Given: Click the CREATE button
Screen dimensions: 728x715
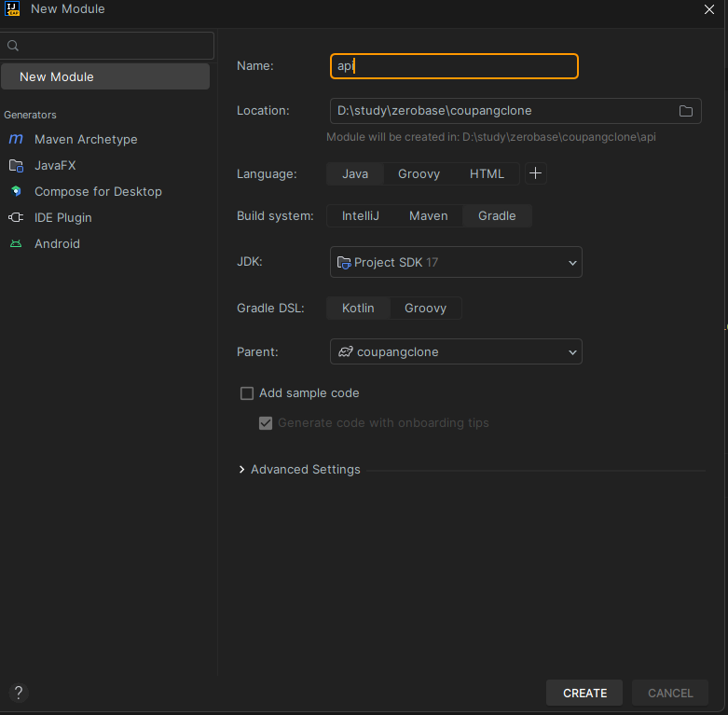Looking at the screenshot, I should pyautogui.click(x=584, y=693).
